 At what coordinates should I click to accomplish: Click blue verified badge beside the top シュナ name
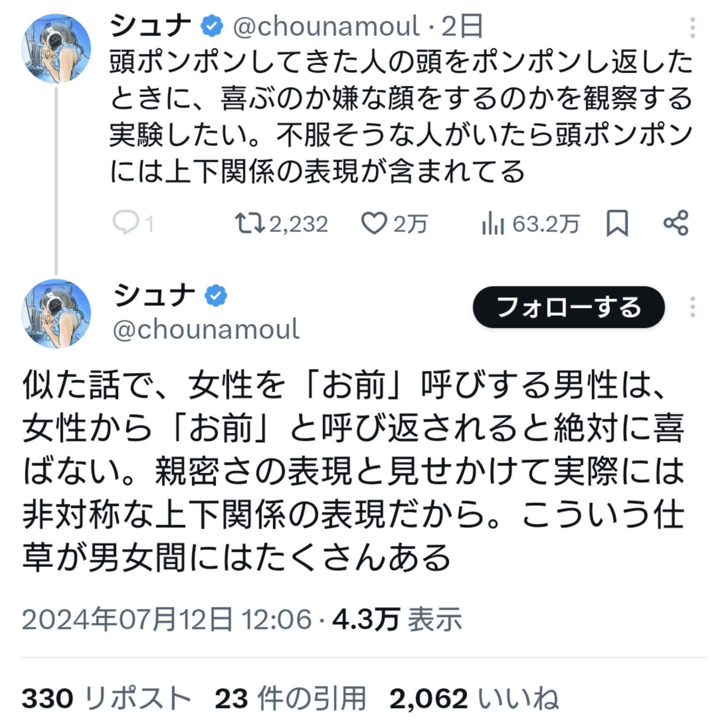click(212, 26)
